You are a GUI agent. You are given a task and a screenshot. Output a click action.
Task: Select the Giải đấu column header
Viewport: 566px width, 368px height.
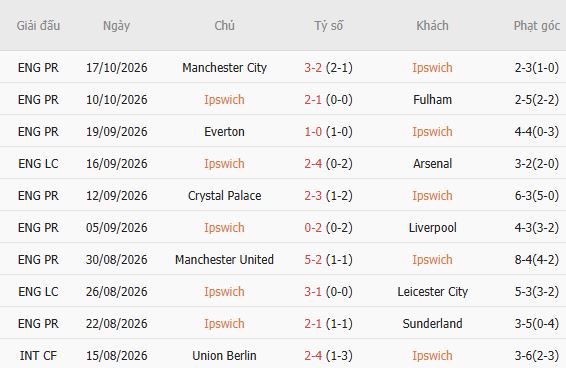click(38, 26)
